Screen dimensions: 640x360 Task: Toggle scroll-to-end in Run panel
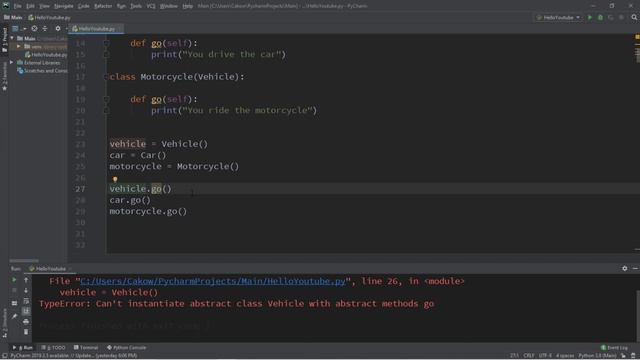click(26, 311)
